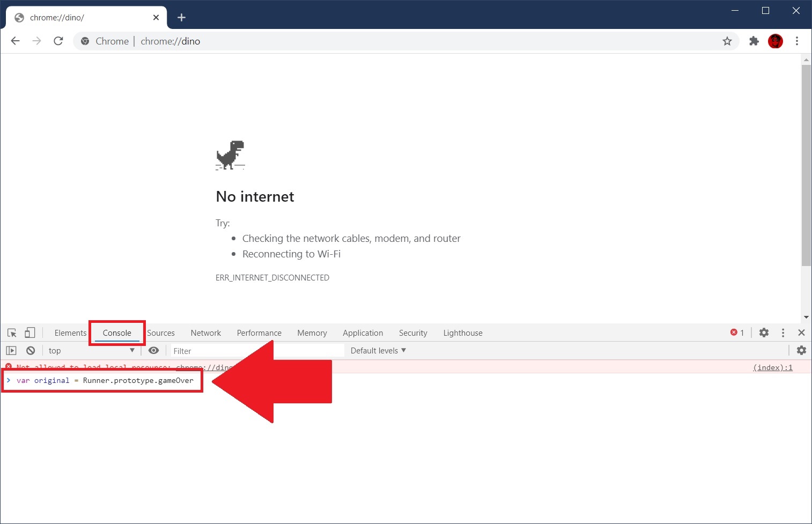
Task: Click the Chrome site info icon
Action: click(x=85, y=41)
